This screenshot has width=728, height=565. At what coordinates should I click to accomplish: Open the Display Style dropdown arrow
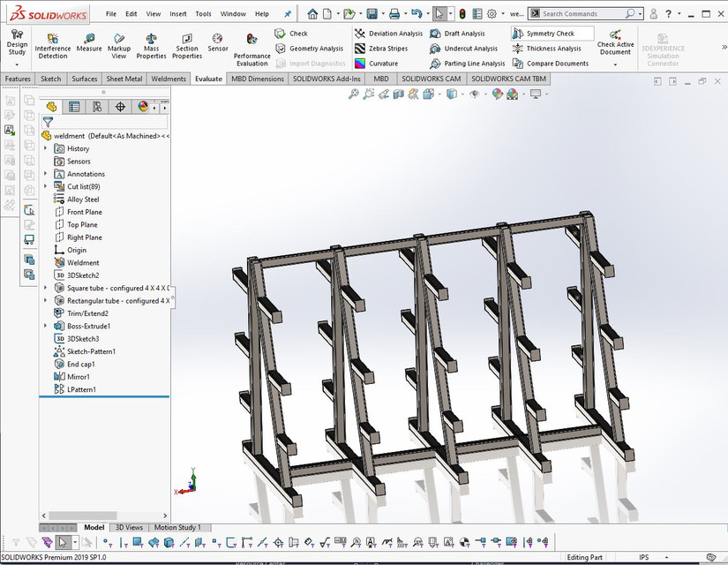(462, 94)
